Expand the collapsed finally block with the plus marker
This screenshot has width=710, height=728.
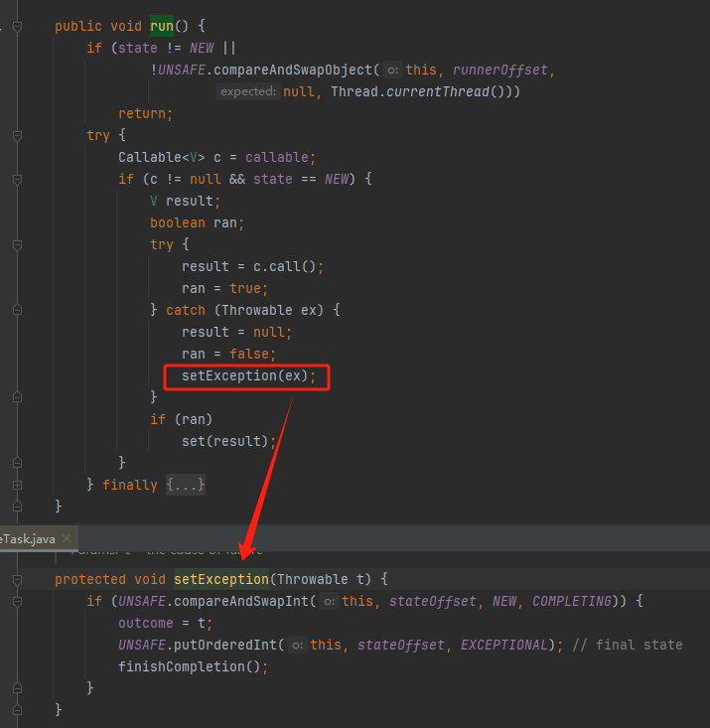click(x=17, y=486)
